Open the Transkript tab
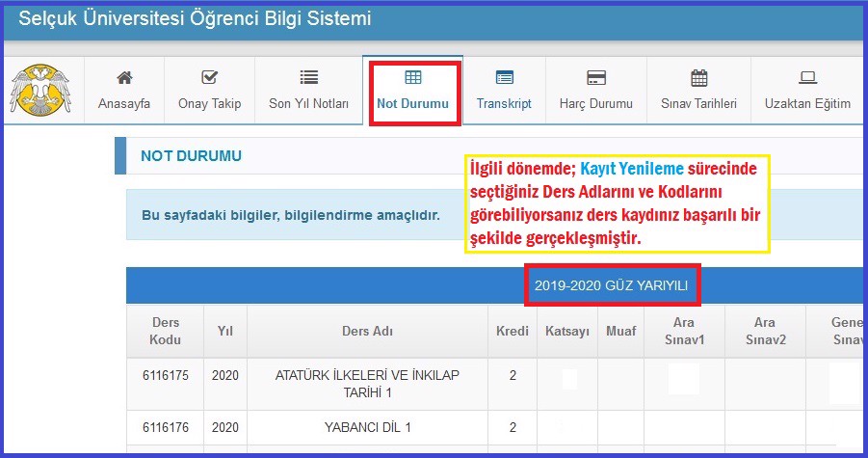 (504, 103)
